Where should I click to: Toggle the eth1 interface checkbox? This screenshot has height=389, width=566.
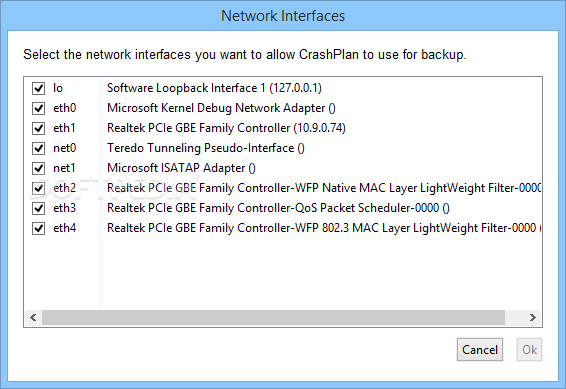coord(38,128)
